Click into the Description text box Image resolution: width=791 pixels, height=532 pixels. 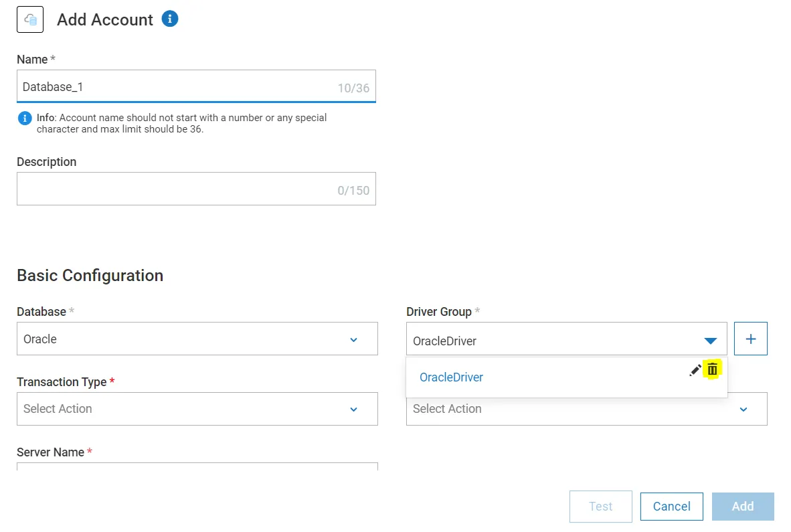(174, 189)
